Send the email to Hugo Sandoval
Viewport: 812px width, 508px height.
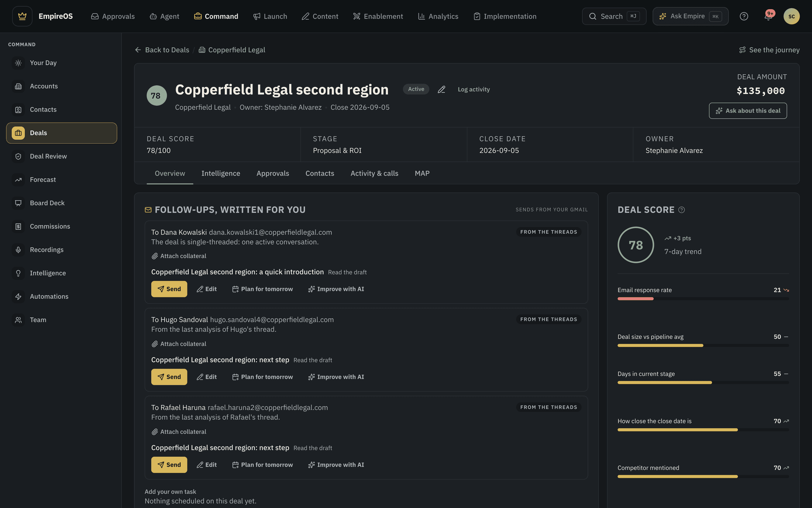click(x=169, y=377)
